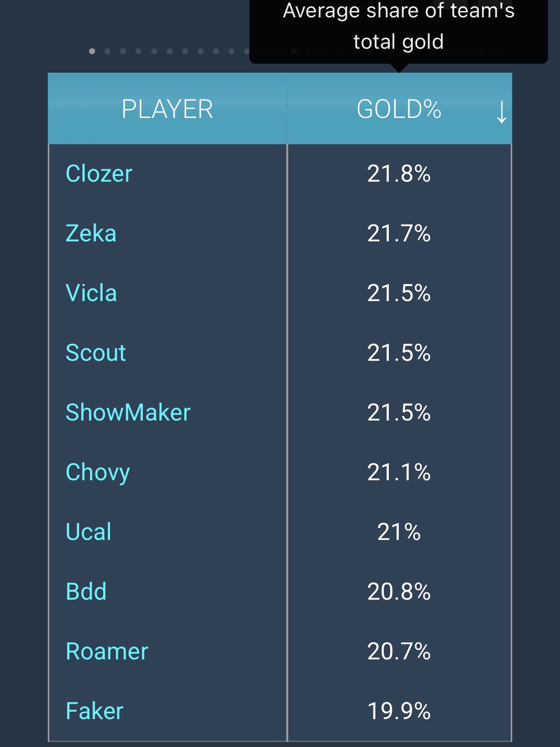Click Vicla's gold percentage cell
Image resolution: width=560 pixels, height=747 pixels.
399,293
